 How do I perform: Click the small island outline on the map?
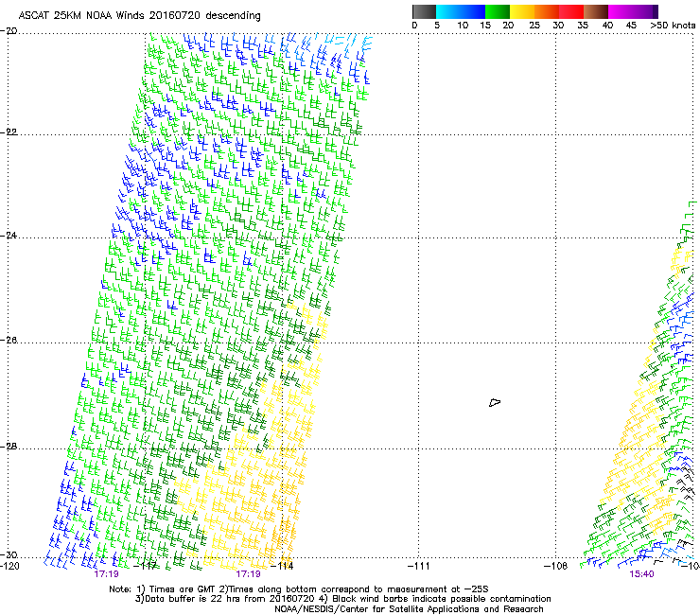tap(495, 403)
